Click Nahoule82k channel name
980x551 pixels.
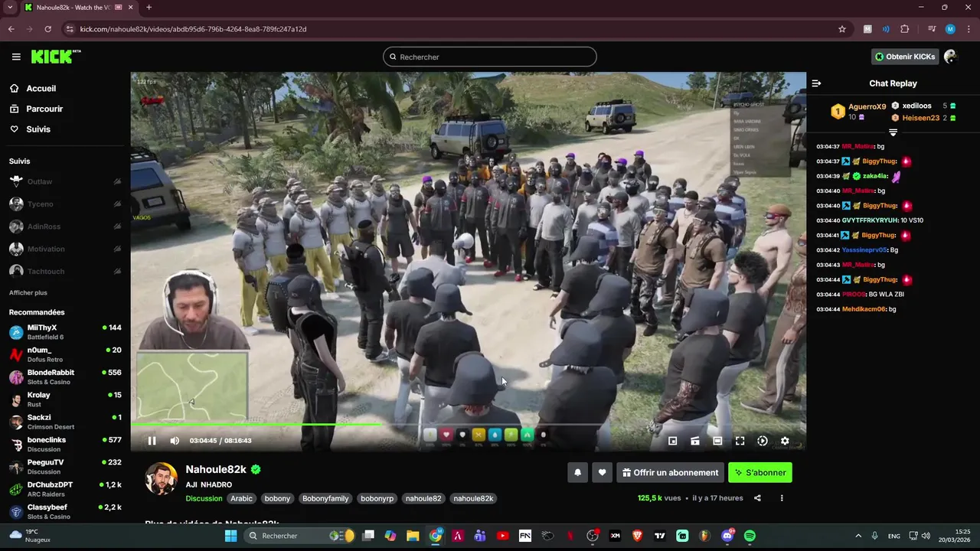point(216,470)
